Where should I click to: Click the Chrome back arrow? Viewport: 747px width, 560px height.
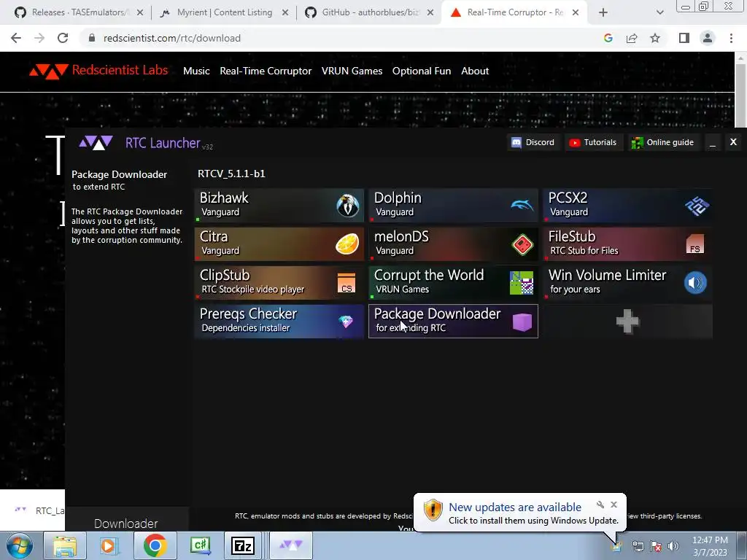pyautogui.click(x=16, y=38)
